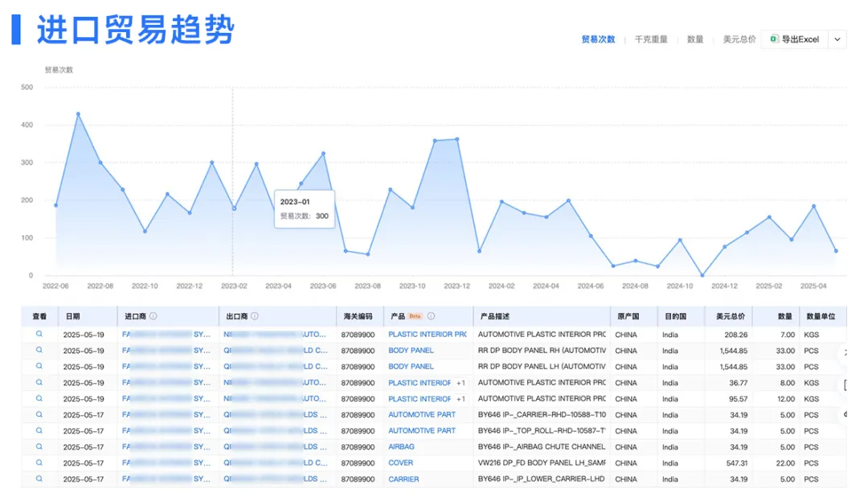This screenshot has height=502, width=868.
Task: Open the COVER product link
Action: [x=401, y=463]
